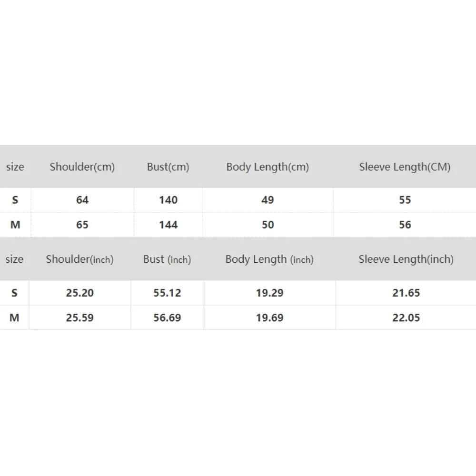Click bust value 144
The width and height of the screenshot is (476, 476).
point(168,225)
